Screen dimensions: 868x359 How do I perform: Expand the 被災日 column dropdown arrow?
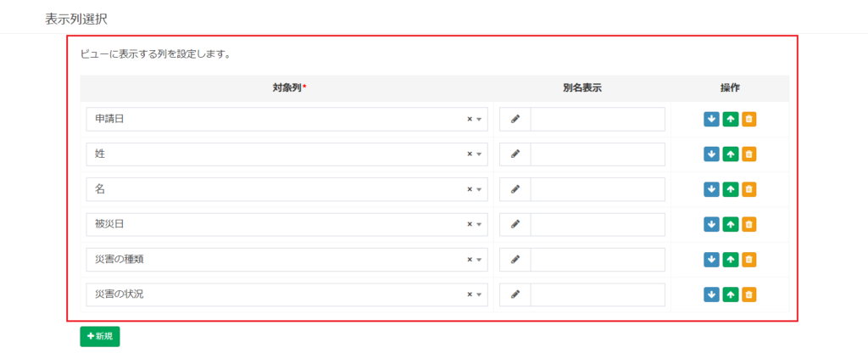click(x=480, y=224)
